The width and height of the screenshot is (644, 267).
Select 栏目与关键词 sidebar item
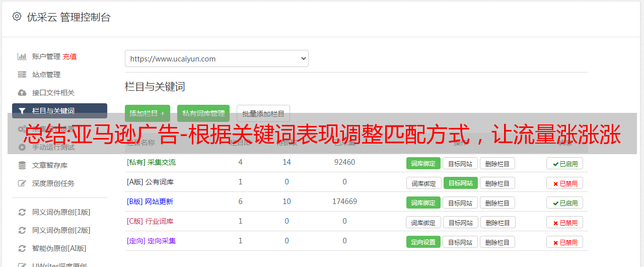tap(59, 111)
